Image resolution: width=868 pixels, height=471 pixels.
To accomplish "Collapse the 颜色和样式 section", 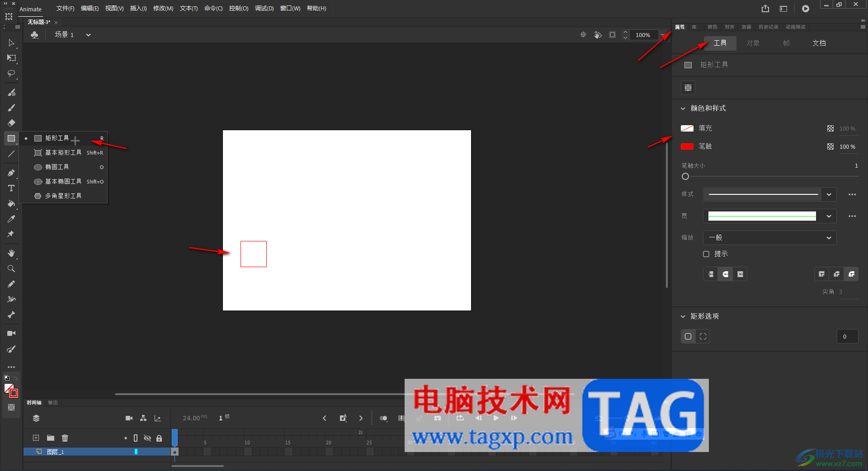I will point(683,108).
